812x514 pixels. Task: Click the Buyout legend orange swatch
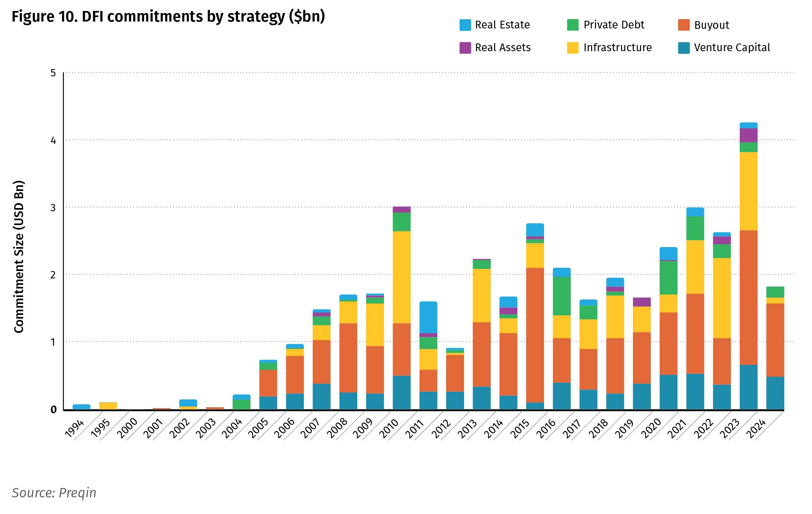684,25
